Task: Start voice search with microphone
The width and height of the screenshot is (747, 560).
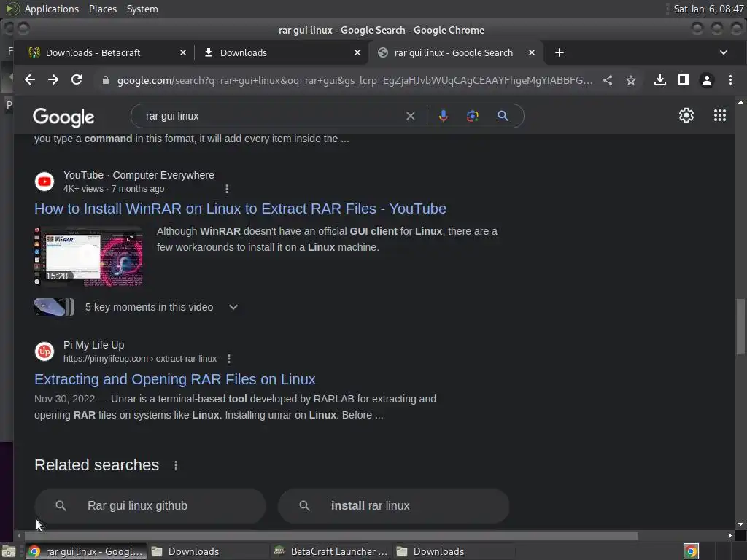Action: (x=443, y=116)
